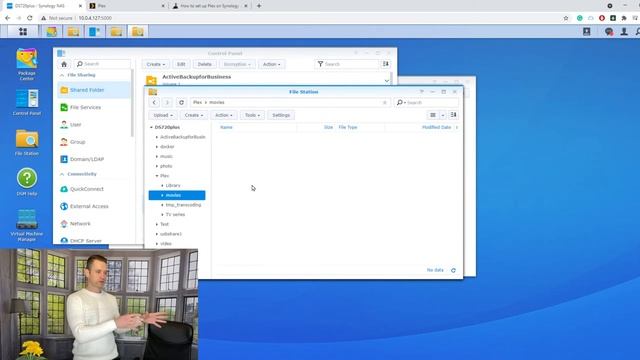
Task: Collapse File Sharing section in Control Panel
Action: 62,75
